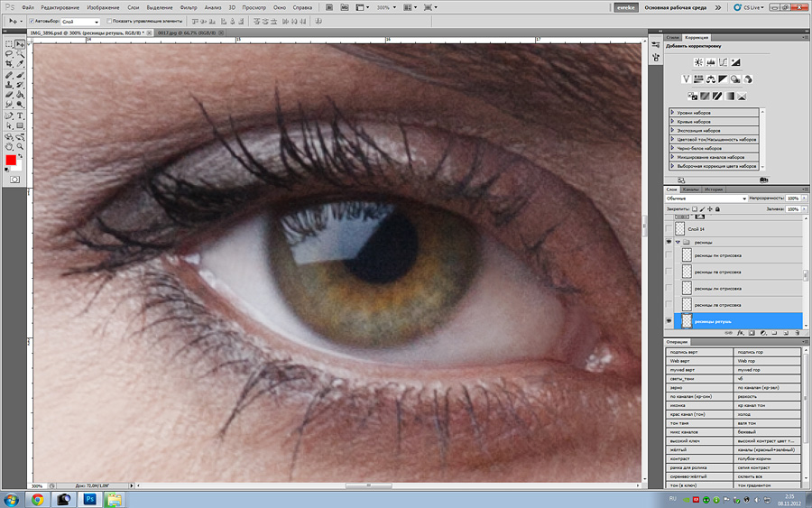Open the Изображение menu
Viewport: 812px width, 508px height.
click(103, 7)
